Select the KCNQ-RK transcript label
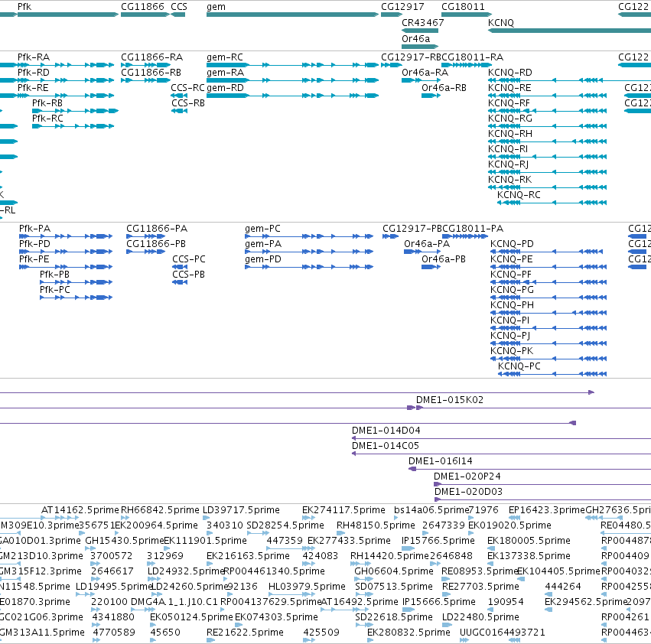 (509, 180)
